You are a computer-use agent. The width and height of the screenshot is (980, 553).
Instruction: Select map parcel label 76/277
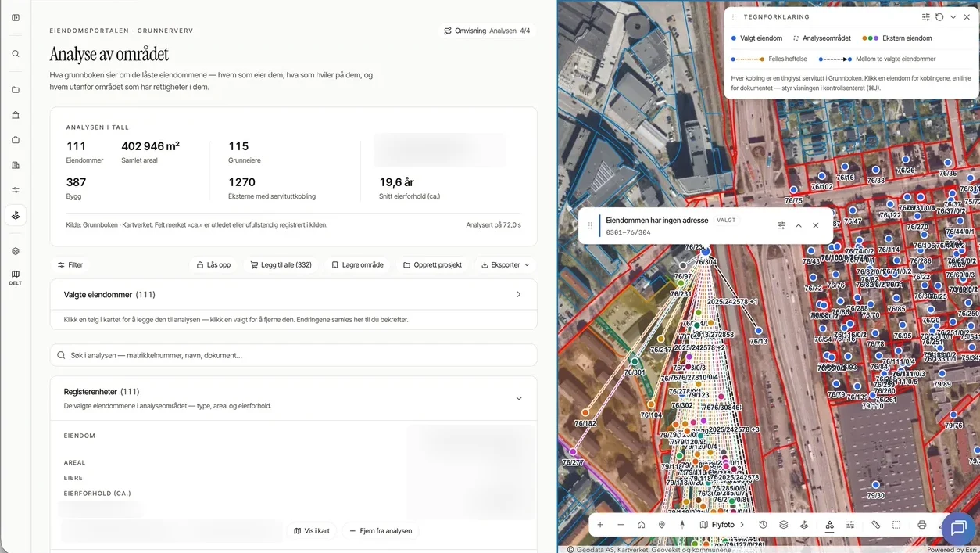point(573,462)
